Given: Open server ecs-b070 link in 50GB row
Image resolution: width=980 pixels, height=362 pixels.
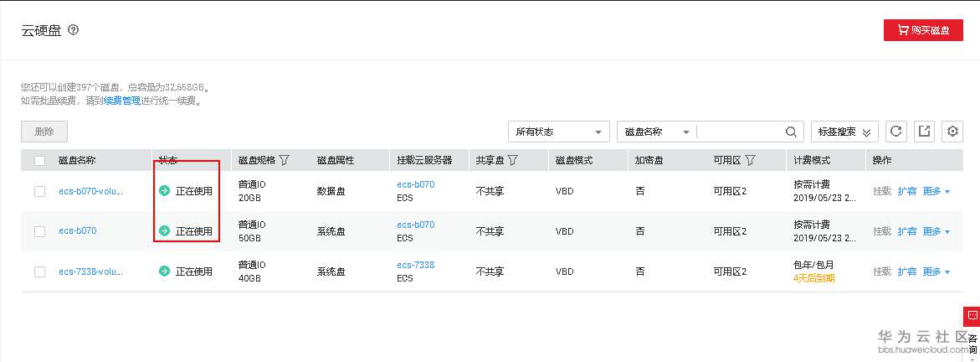Looking at the screenshot, I should [x=416, y=225].
